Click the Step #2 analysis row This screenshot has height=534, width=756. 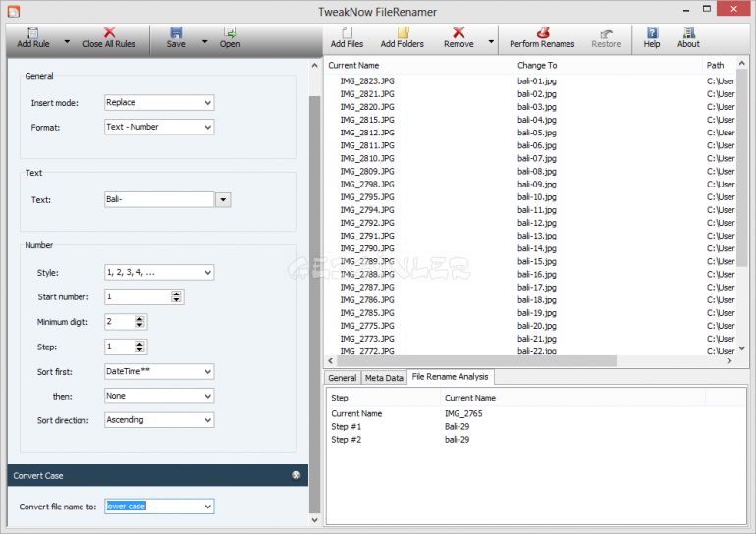point(535,440)
